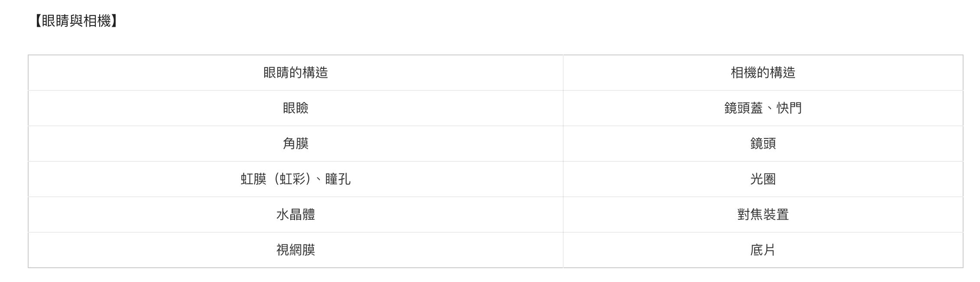Viewport: 980px width, 282px height.
Task: Click the 水晶體 table cell
Action: [x=295, y=215]
